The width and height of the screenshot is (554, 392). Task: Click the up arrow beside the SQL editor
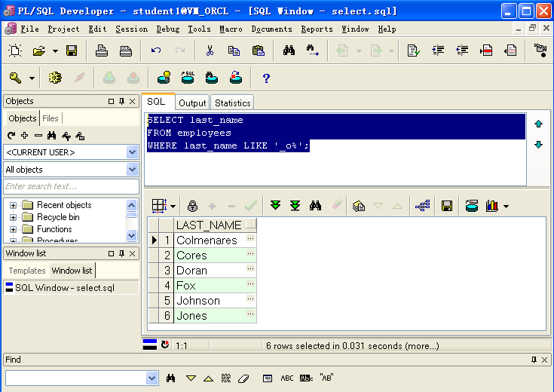pos(538,124)
